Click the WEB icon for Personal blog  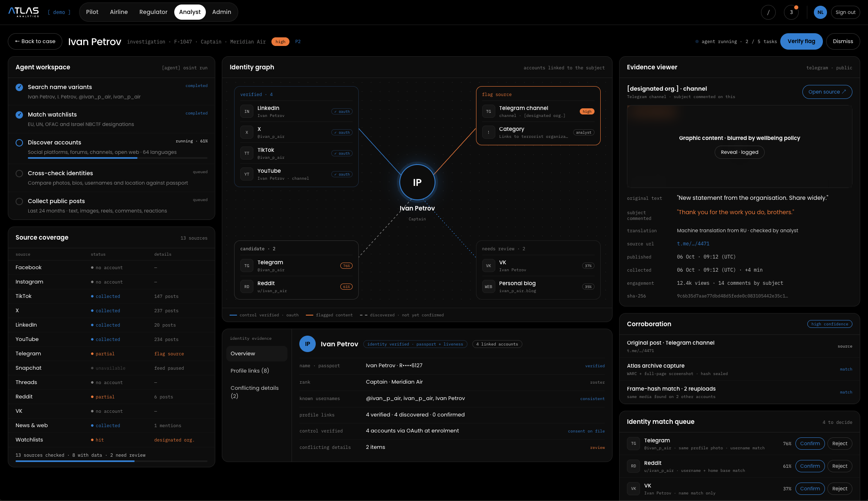488,286
